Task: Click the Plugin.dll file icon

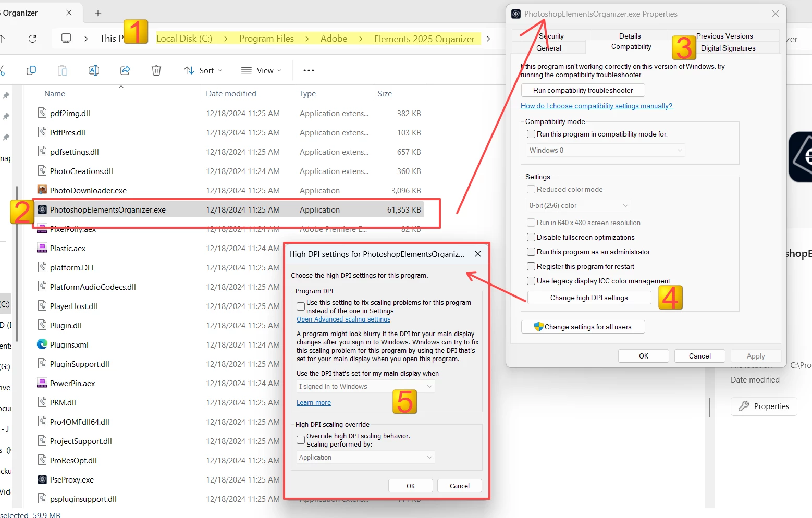Action: [42, 325]
